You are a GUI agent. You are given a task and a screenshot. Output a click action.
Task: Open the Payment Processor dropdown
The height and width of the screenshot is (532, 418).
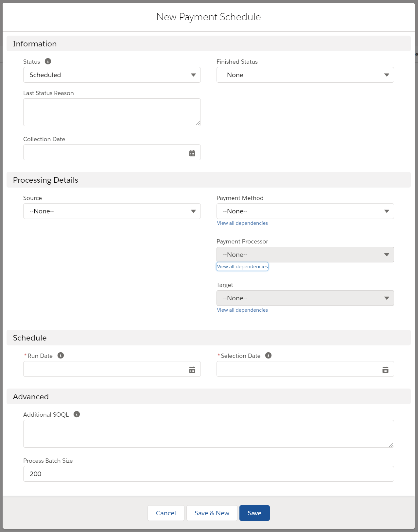(x=305, y=255)
